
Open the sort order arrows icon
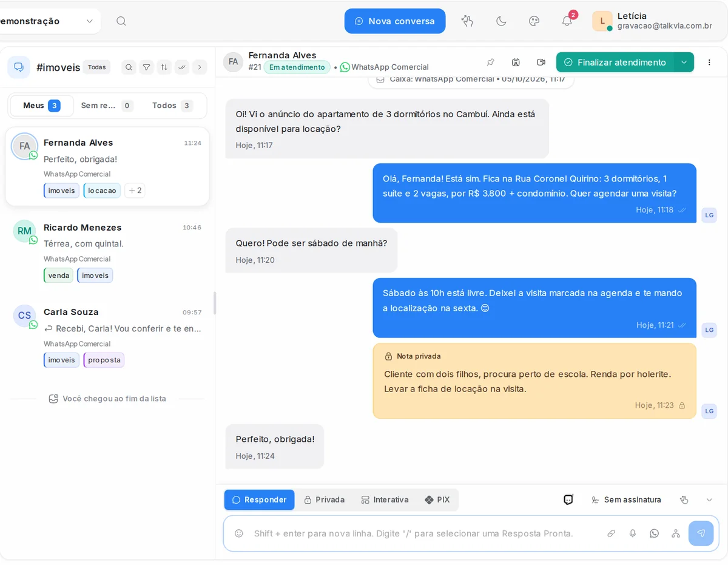(x=164, y=67)
